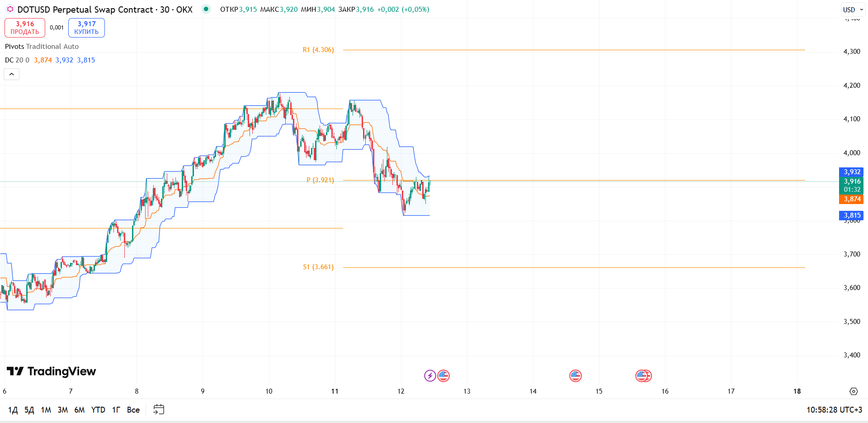868x423 pixels.
Task: Open the USD currency dropdown
Action: (853, 10)
